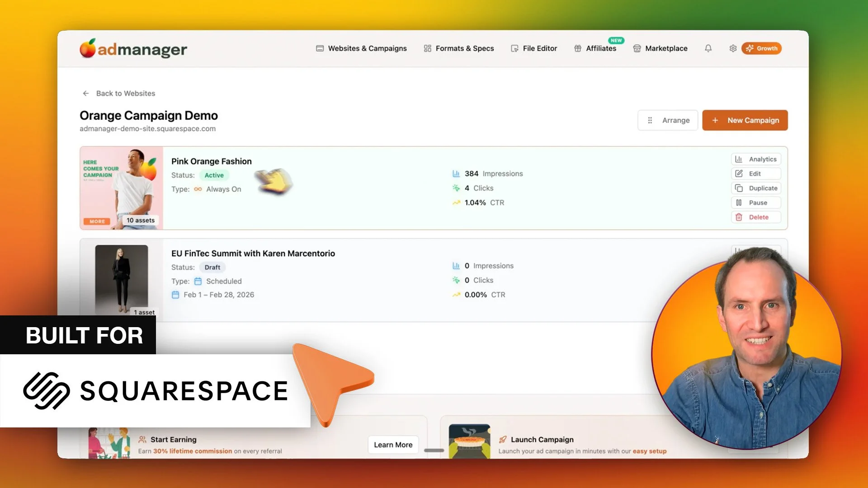Image resolution: width=868 pixels, height=488 pixels.
Task: Open the Arrange options
Action: tap(668, 120)
